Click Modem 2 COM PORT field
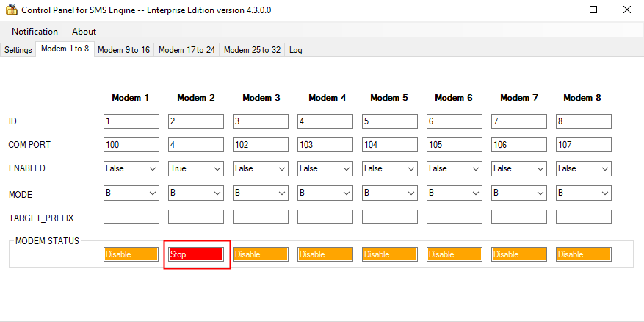This screenshot has height=322, width=644. pos(196,145)
